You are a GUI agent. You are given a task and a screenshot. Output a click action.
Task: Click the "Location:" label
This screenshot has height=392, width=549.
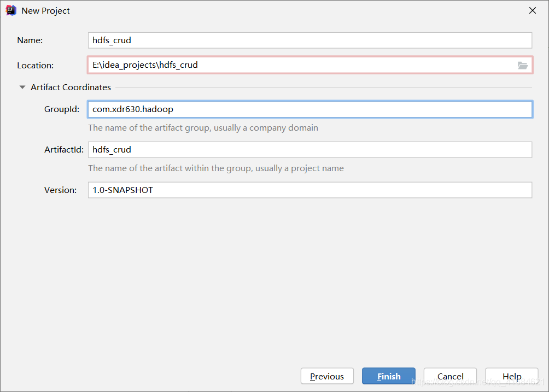pyautogui.click(x=36, y=66)
